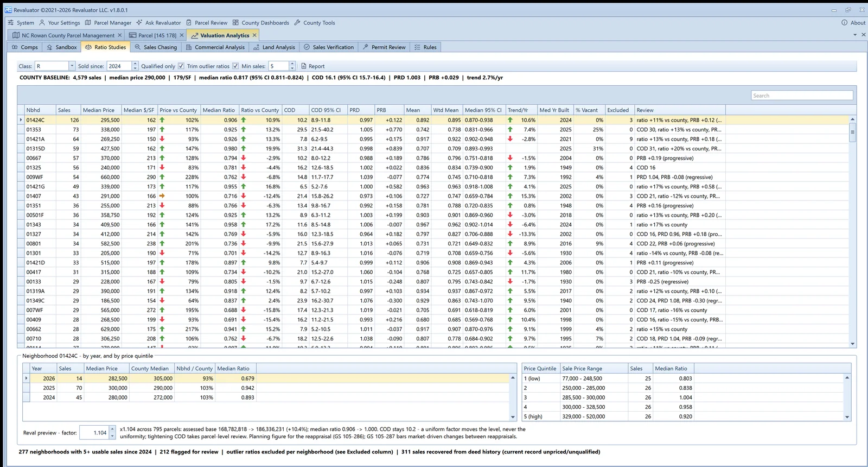Viewport: 868px width, 467px height.
Task: Open the Commercial Analysis sub-tab
Action: coord(215,47)
